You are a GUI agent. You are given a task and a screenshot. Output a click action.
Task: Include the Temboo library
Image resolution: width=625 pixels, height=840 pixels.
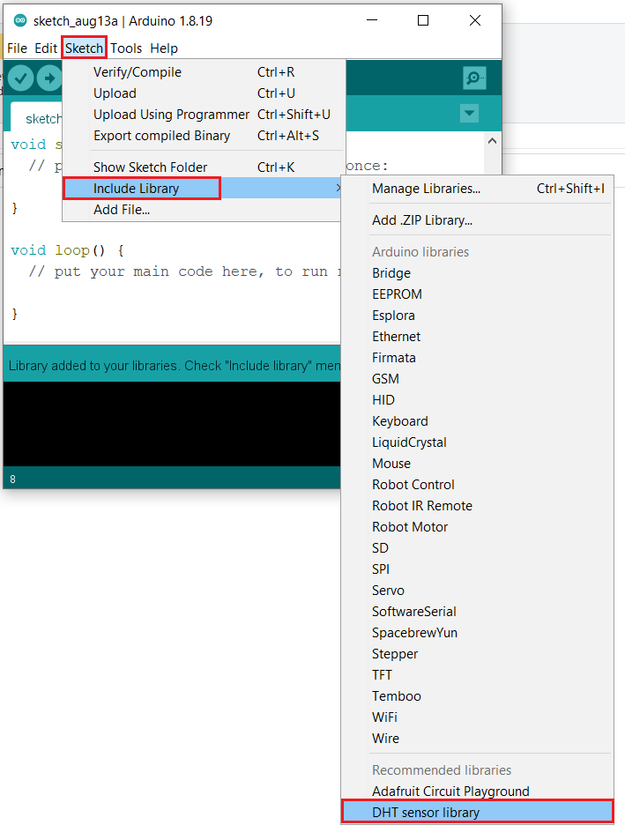[x=477, y=696]
